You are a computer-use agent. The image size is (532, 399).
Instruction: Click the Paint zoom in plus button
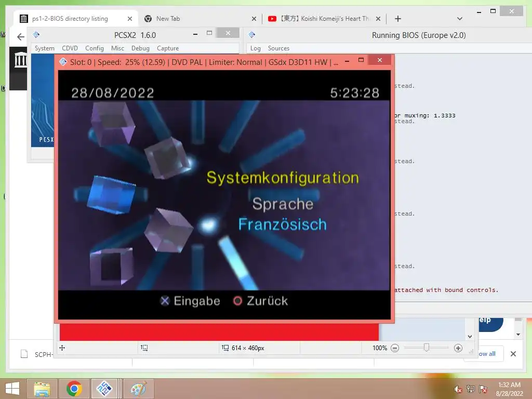458,348
